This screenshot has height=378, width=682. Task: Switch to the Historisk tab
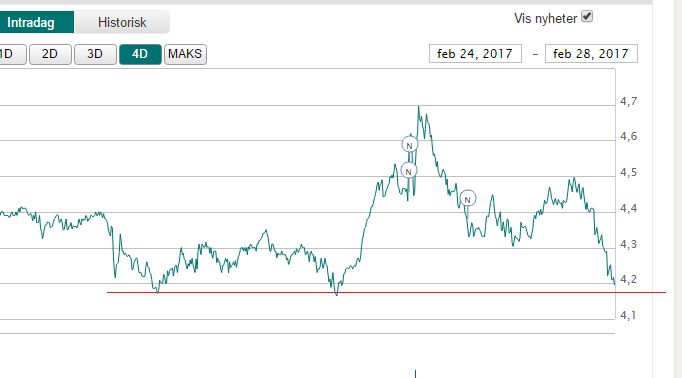coord(122,22)
